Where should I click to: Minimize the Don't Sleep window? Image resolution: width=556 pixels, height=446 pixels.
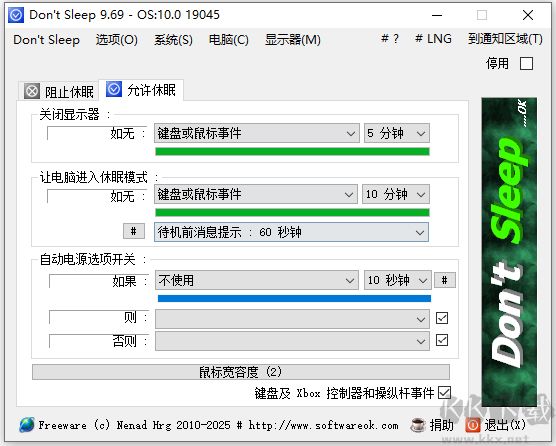coord(437,15)
